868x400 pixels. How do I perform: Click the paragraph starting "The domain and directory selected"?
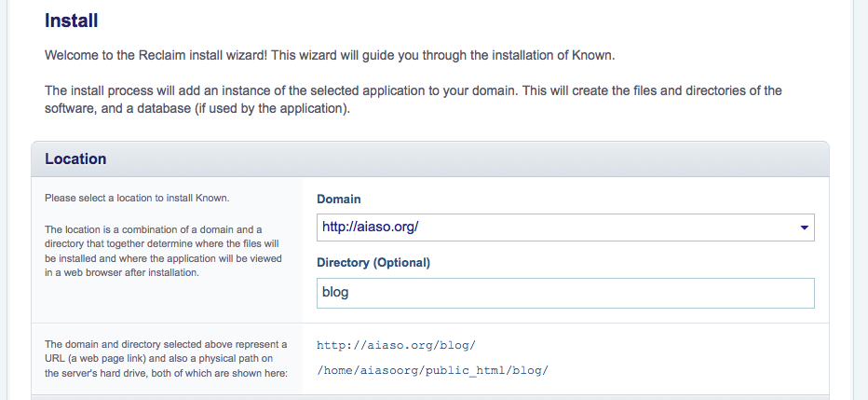166,358
